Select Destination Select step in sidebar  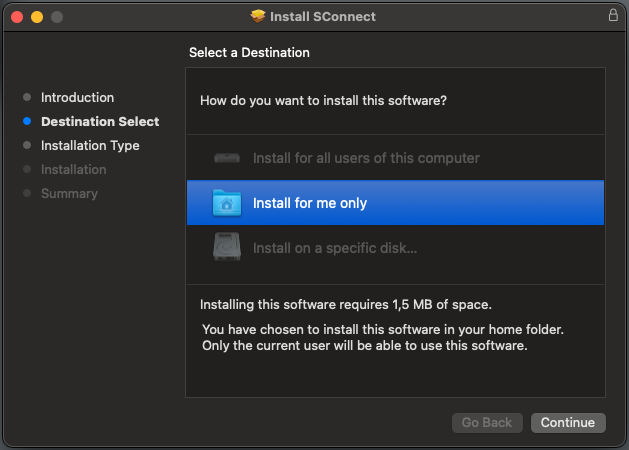pyautogui.click(x=100, y=122)
